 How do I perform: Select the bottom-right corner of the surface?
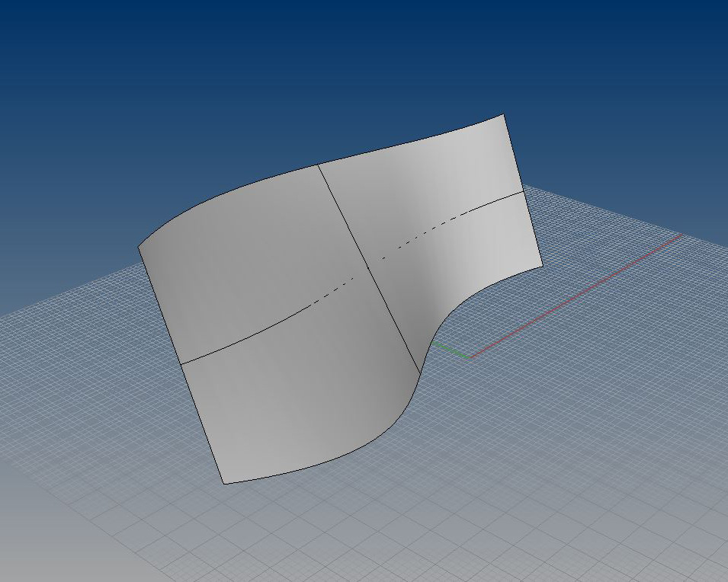click(542, 265)
